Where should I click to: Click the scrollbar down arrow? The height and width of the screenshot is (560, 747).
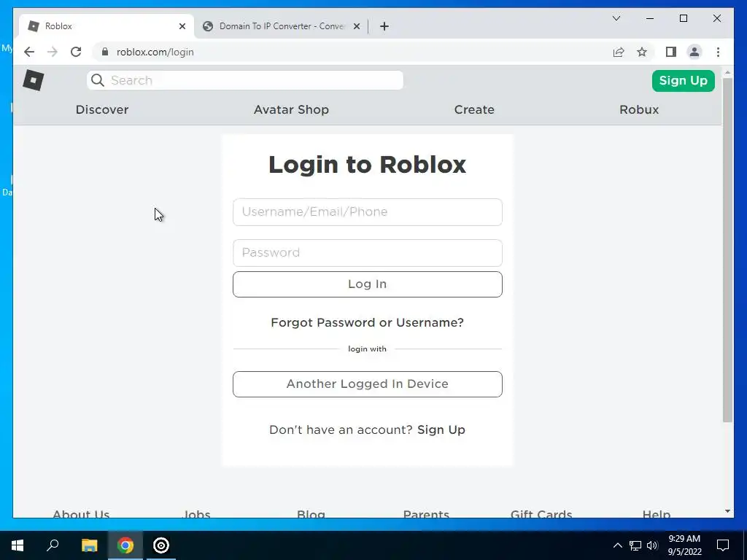[727, 511]
